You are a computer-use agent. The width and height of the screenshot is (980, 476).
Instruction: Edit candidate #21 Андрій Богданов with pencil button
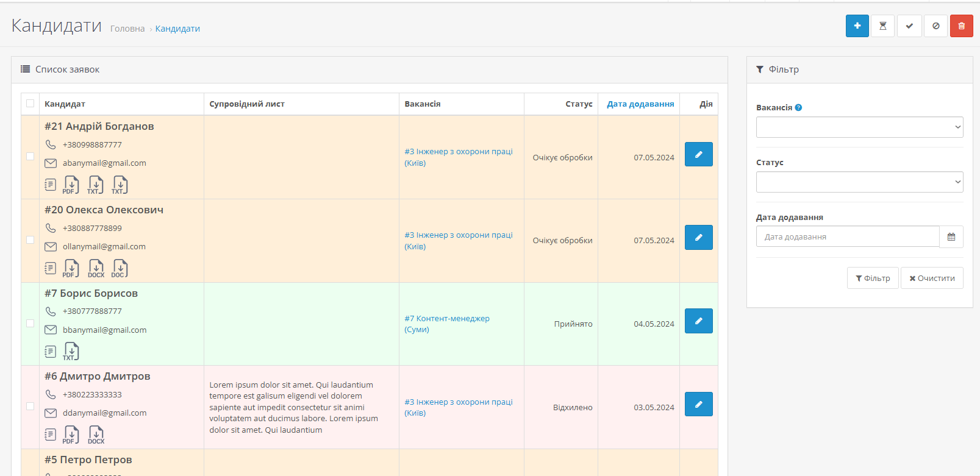pyautogui.click(x=699, y=154)
